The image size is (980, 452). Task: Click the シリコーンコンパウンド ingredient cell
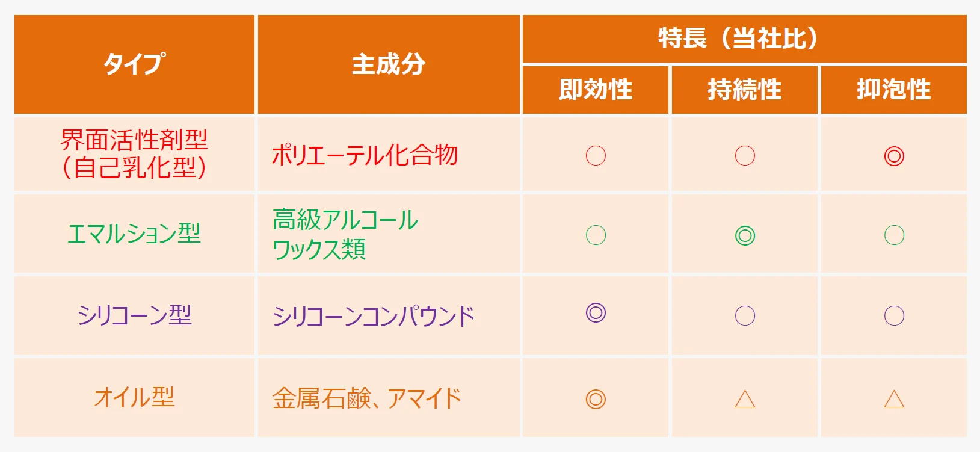click(389, 315)
